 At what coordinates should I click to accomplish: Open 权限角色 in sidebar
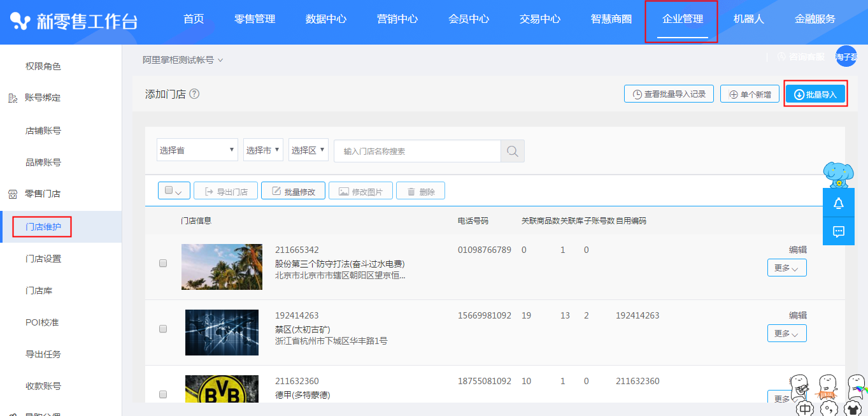click(43, 66)
